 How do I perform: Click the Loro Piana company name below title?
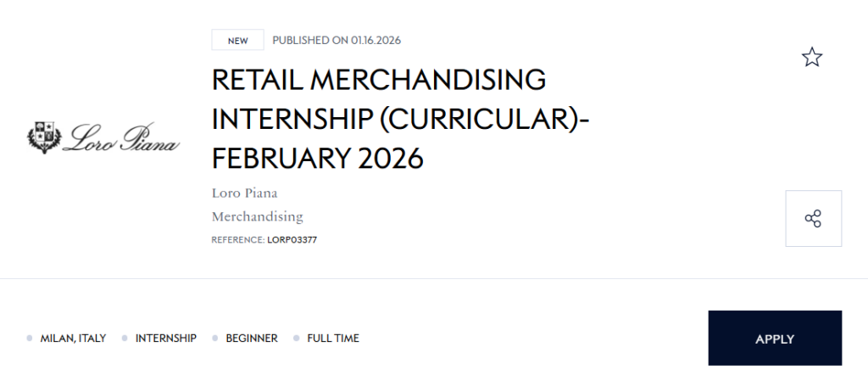[244, 193]
